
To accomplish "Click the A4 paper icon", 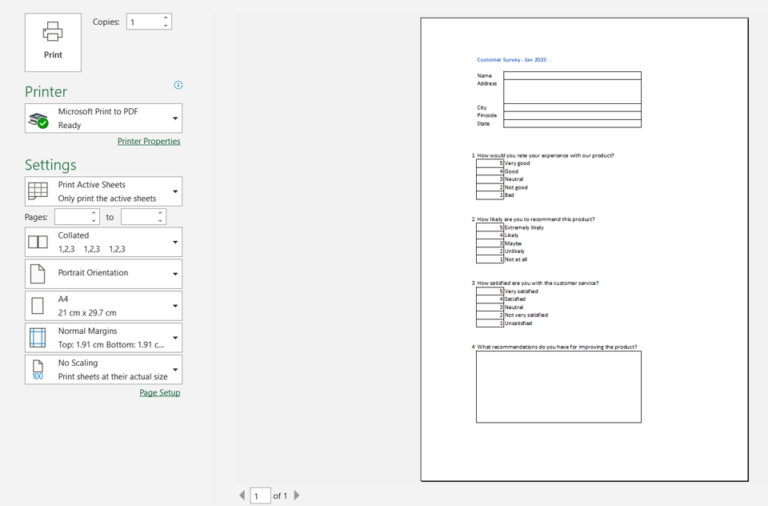I will coord(38,306).
